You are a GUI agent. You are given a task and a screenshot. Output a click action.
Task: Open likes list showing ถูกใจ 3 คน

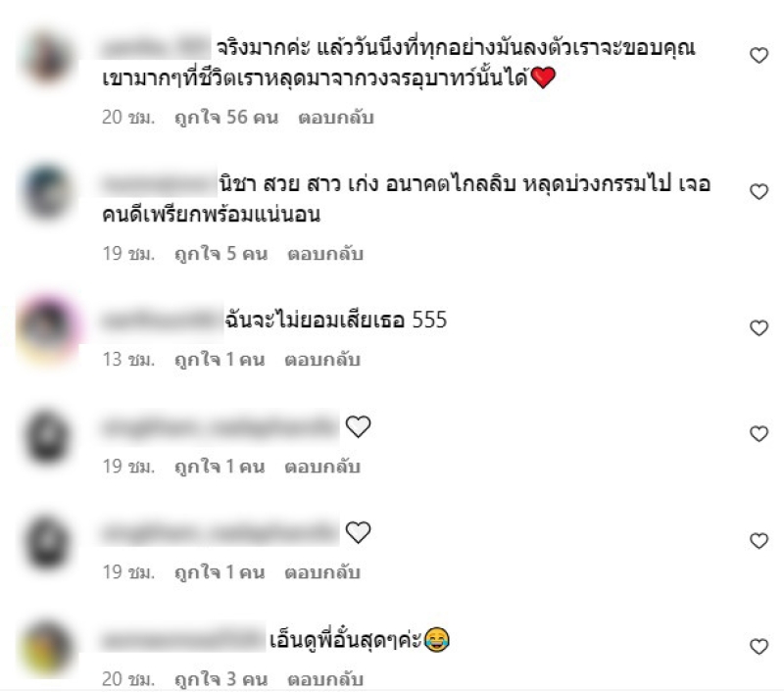(221, 679)
